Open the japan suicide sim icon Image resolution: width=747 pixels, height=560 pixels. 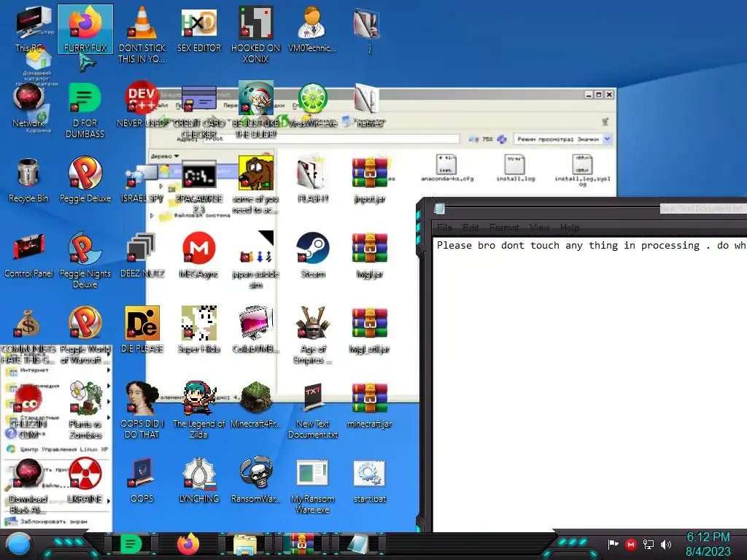tap(256, 260)
